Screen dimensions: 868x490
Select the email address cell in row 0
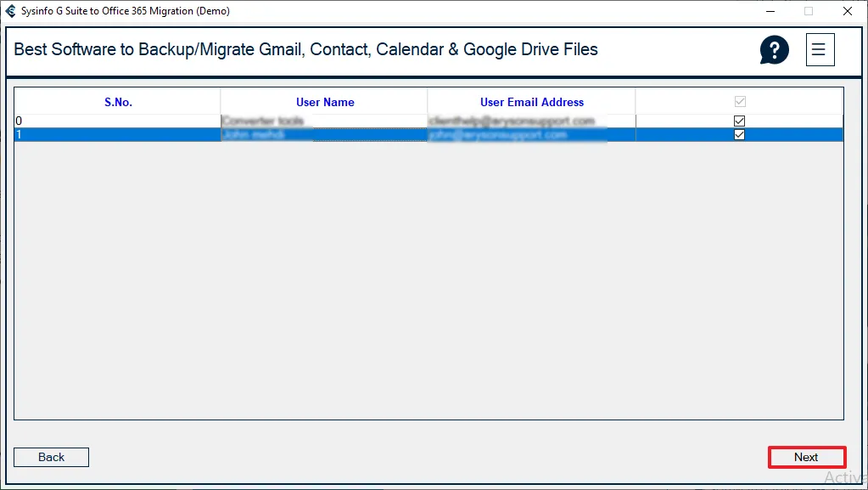(x=531, y=121)
